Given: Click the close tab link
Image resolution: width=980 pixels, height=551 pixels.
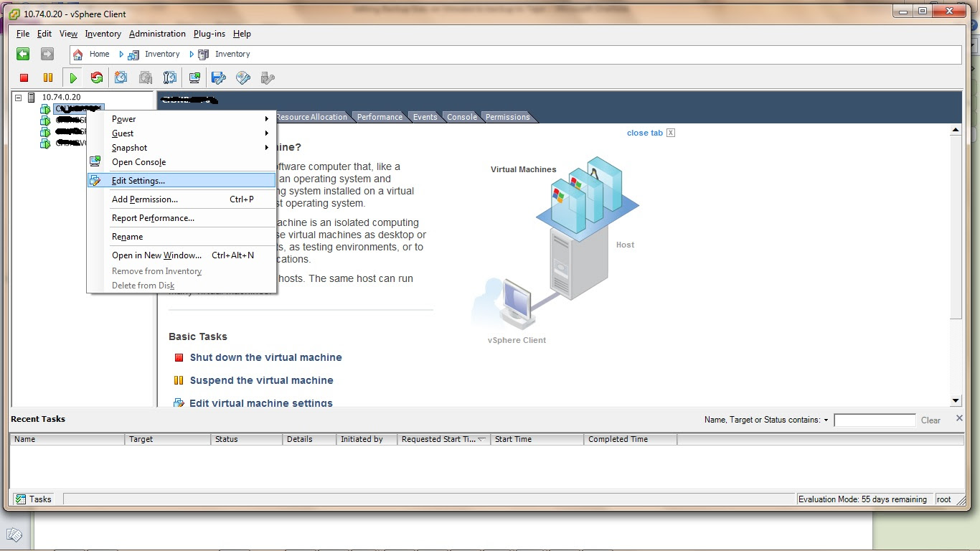Looking at the screenshot, I should 645,133.
